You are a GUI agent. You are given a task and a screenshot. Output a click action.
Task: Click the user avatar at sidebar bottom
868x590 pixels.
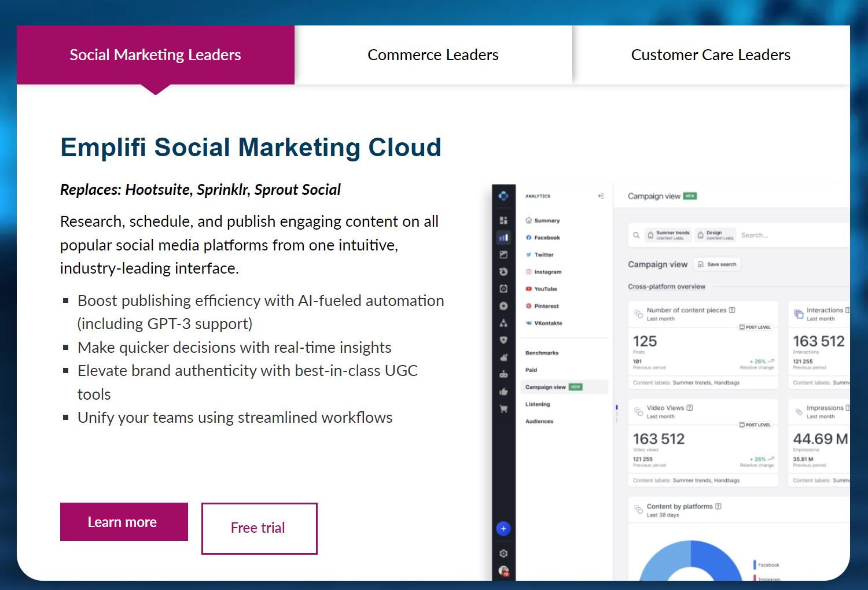tap(503, 571)
